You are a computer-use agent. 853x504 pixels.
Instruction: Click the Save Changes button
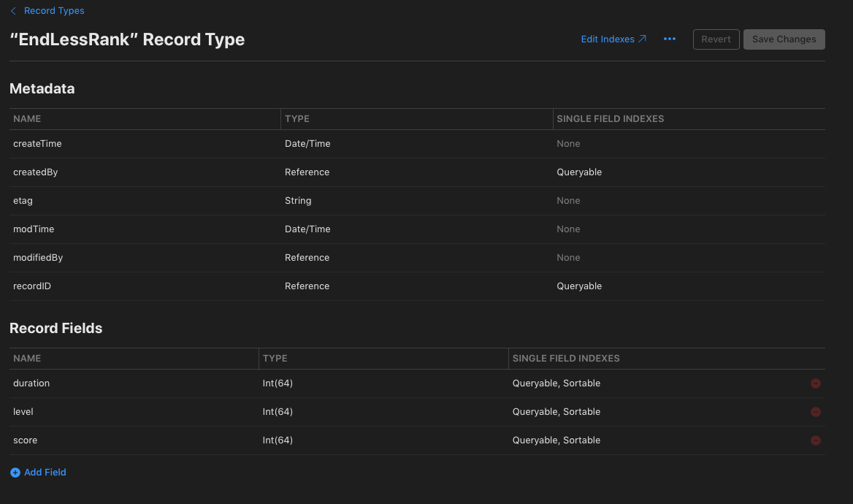[784, 39]
